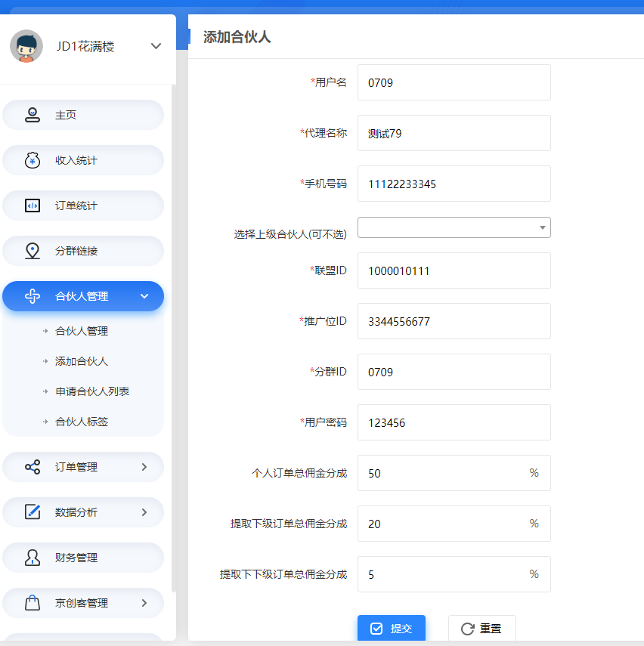This screenshot has width=644, height=646.
Task: Go to 订单统计 menu item
Action: pyautogui.click(x=83, y=206)
